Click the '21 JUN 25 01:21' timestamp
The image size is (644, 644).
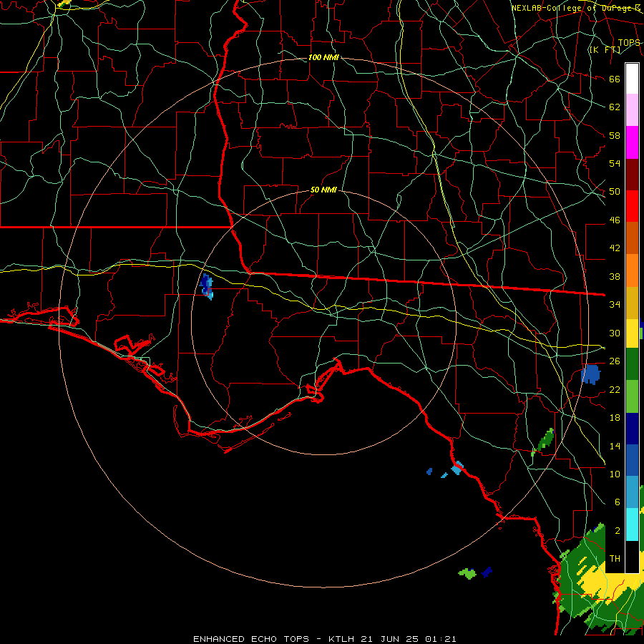pyautogui.click(x=409, y=639)
